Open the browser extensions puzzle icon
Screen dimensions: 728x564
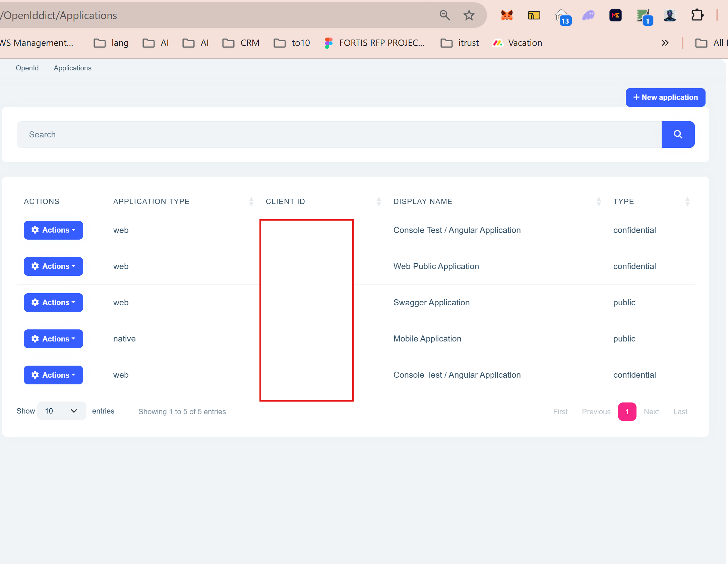(697, 15)
